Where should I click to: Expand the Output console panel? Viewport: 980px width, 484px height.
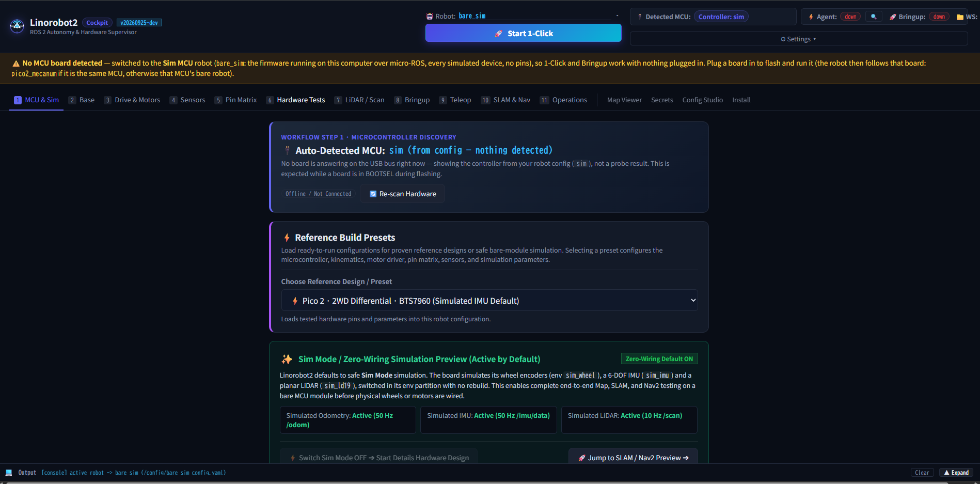[956, 473]
